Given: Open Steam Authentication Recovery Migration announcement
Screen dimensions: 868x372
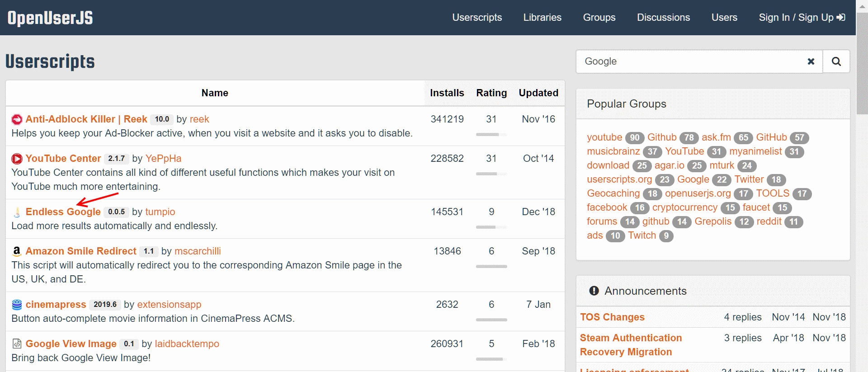Looking at the screenshot, I should [x=631, y=345].
